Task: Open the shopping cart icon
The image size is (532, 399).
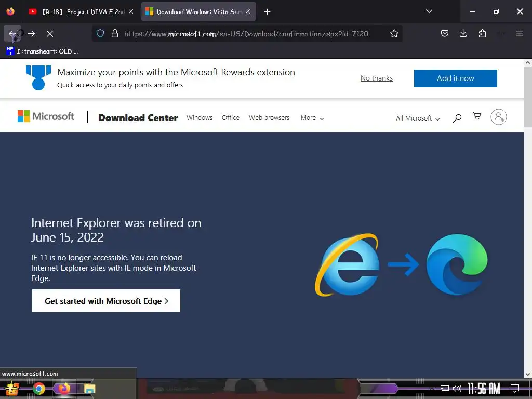Action: point(477,116)
